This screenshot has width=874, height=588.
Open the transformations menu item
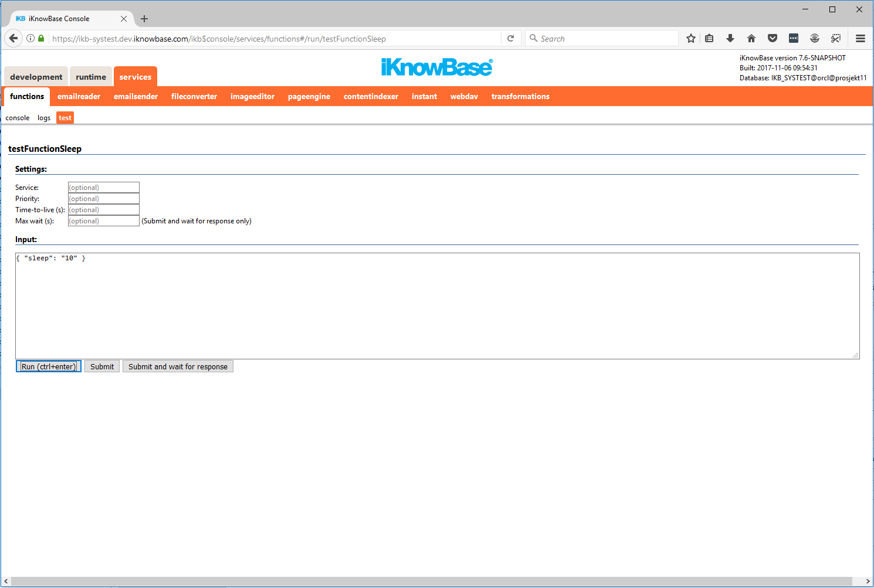point(520,96)
